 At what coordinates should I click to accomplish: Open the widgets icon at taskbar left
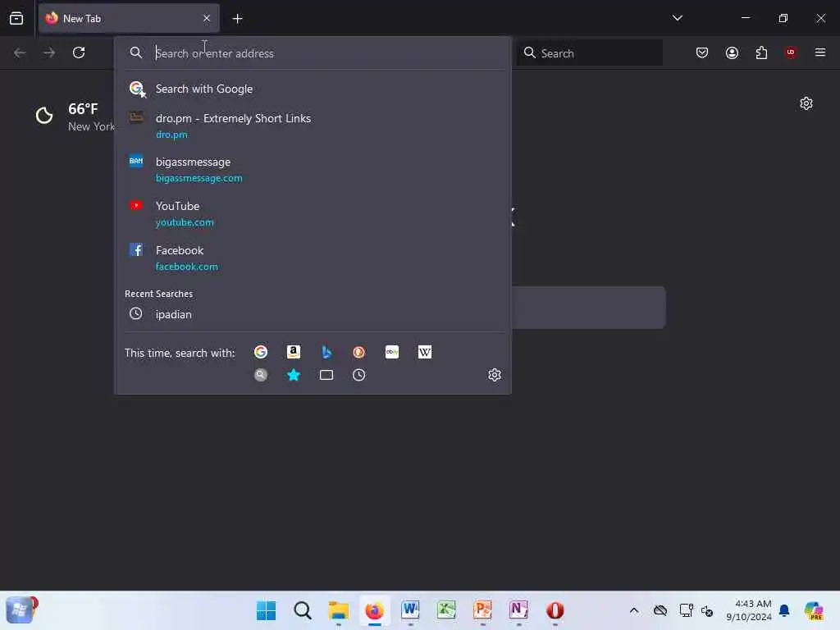click(x=21, y=610)
